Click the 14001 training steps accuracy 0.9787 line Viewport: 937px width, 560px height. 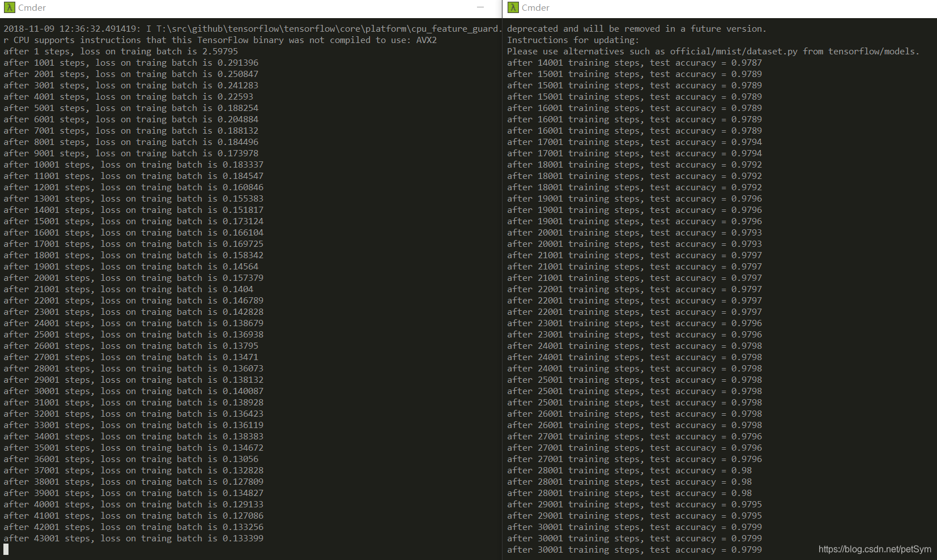[x=634, y=63]
